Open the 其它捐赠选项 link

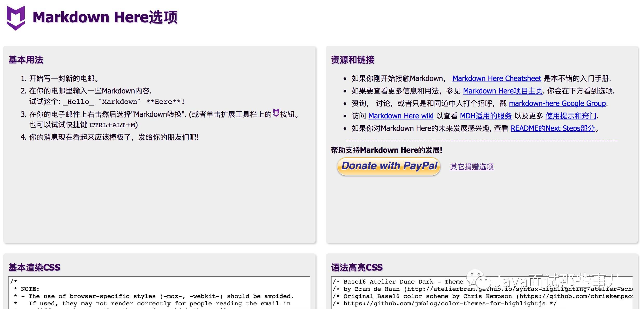[472, 167]
